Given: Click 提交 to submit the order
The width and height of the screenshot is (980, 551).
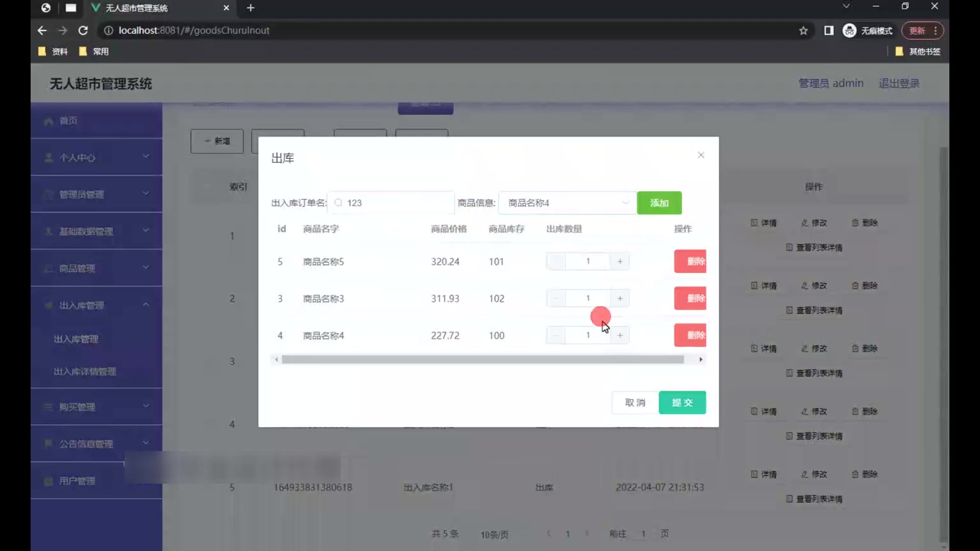Looking at the screenshot, I should click(x=682, y=403).
